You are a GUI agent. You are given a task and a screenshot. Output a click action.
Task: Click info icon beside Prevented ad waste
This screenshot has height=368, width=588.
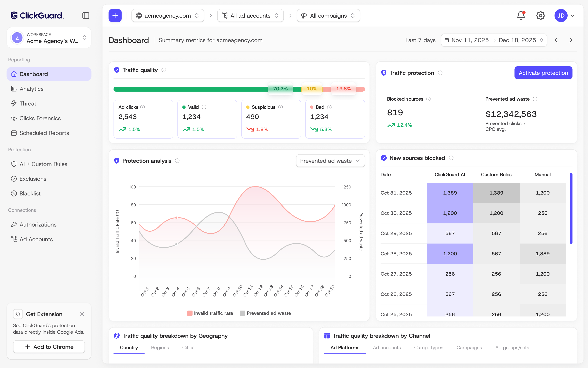[535, 99]
